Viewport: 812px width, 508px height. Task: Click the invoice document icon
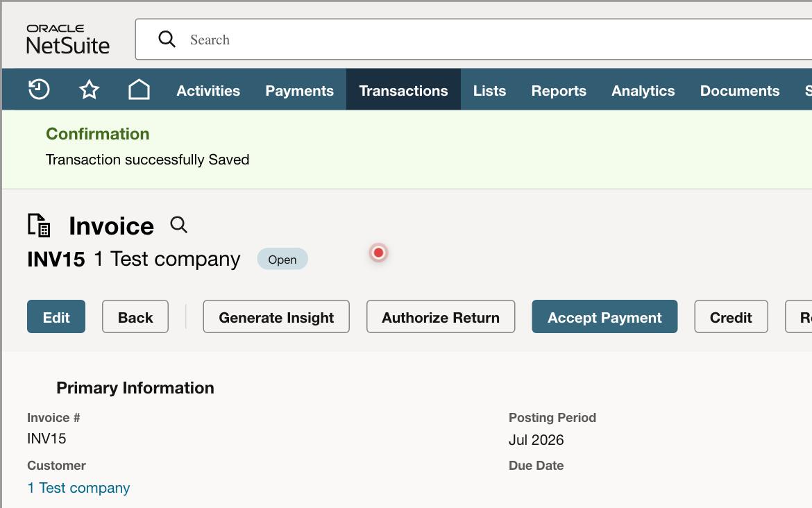(x=39, y=226)
